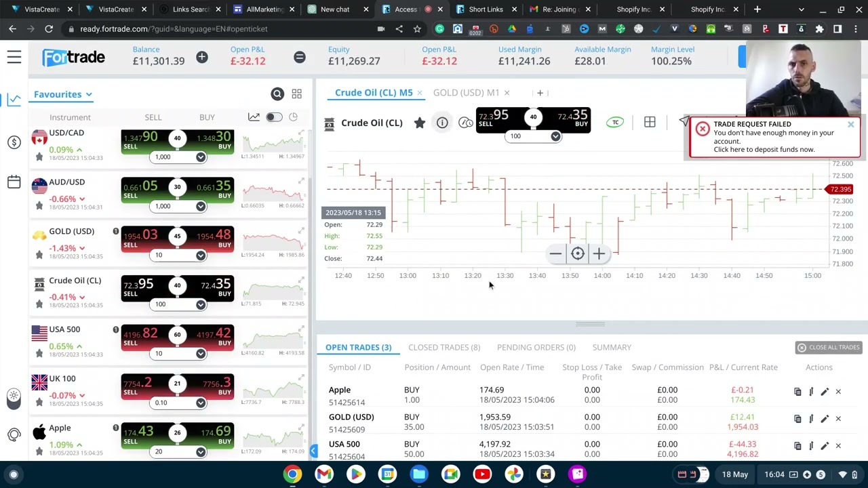Select the Summary tab
The image size is (868, 488).
click(x=612, y=347)
